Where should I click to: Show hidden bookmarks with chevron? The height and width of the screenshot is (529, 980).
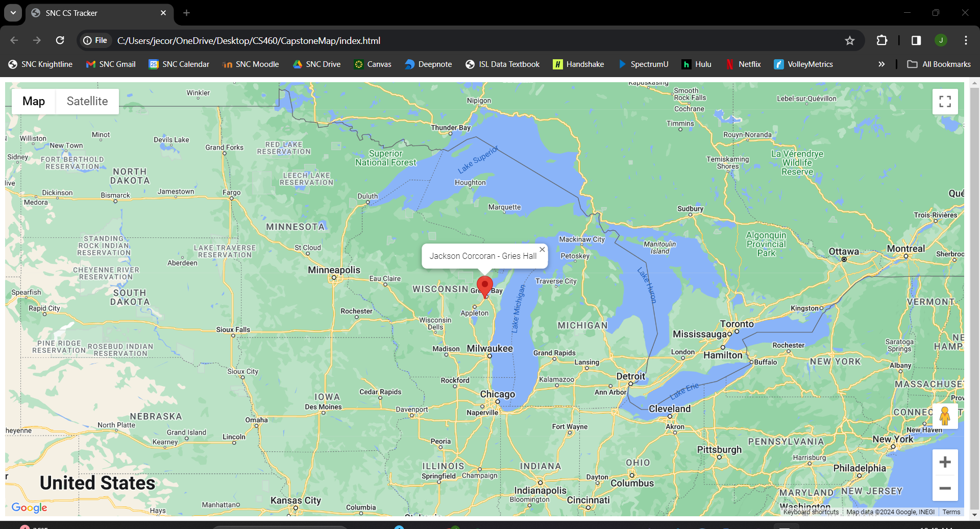point(881,64)
